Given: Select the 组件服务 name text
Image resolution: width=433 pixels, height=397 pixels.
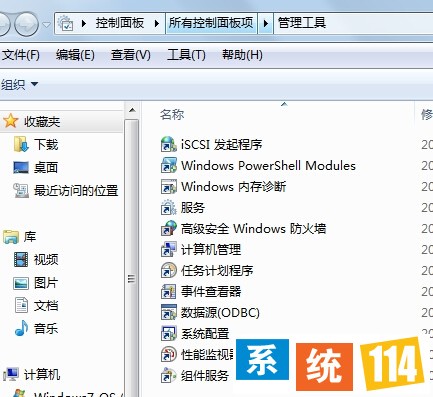Looking at the screenshot, I should click(x=205, y=376).
